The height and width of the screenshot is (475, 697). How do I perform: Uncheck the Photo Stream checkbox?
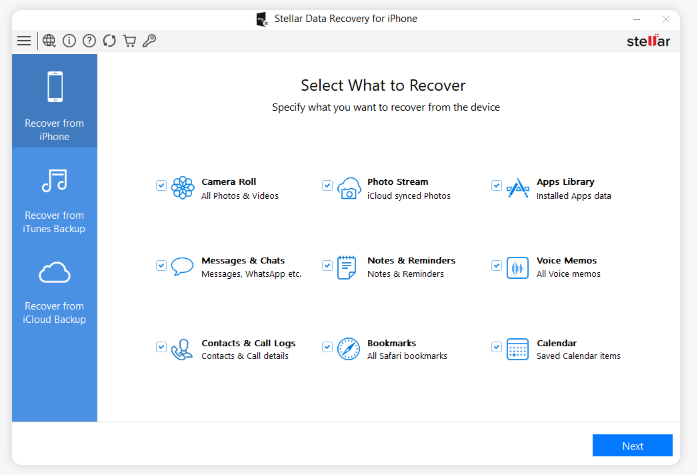[327, 185]
